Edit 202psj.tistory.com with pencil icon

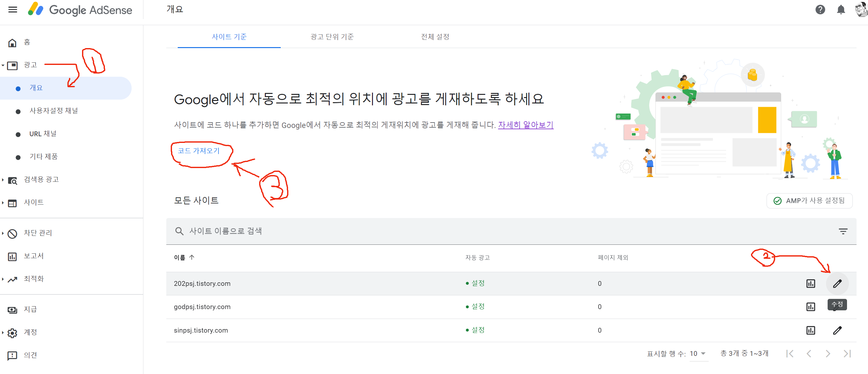click(837, 284)
